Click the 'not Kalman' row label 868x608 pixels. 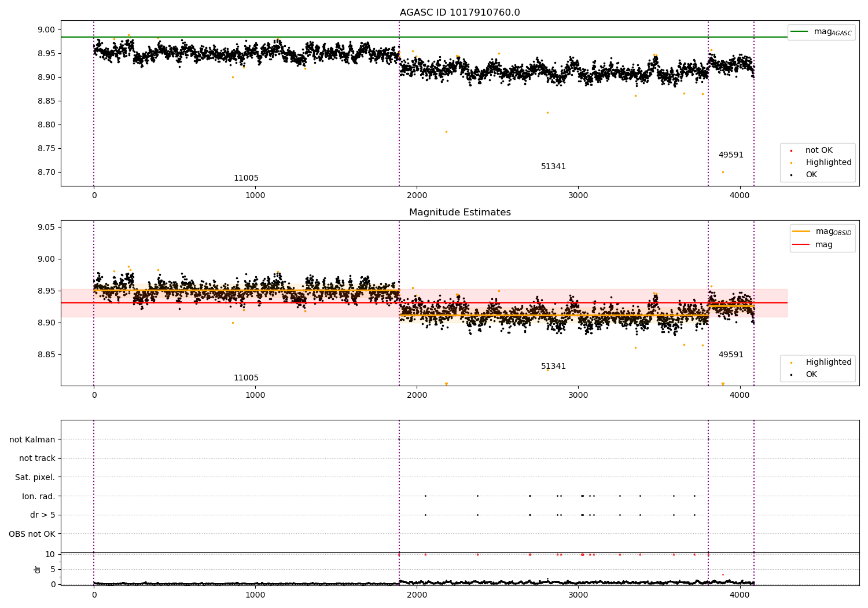point(32,439)
